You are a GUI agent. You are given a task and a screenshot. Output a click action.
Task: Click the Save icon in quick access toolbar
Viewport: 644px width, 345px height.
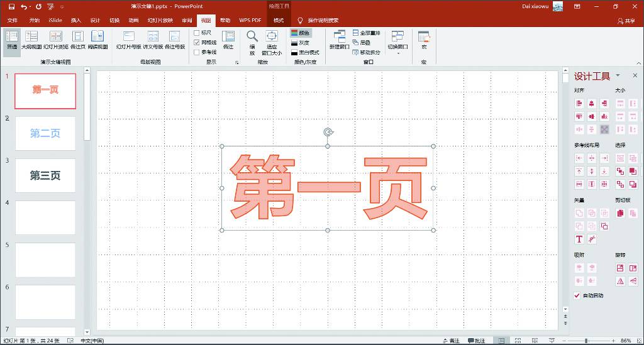[x=11, y=6]
